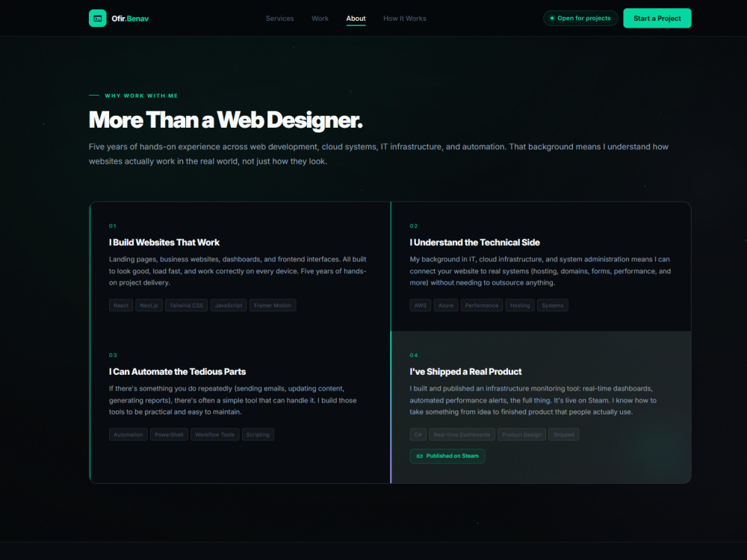The height and width of the screenshot is (560, 747).
Task: Click the React tag
Action: tap(121, 305)
